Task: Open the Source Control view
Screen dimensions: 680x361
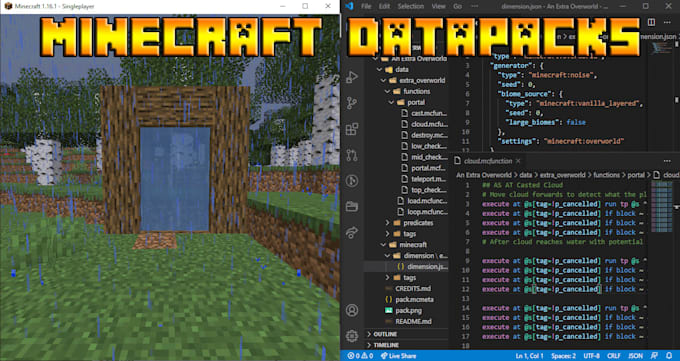Action: pyautogui.click(x=352, y=103)
